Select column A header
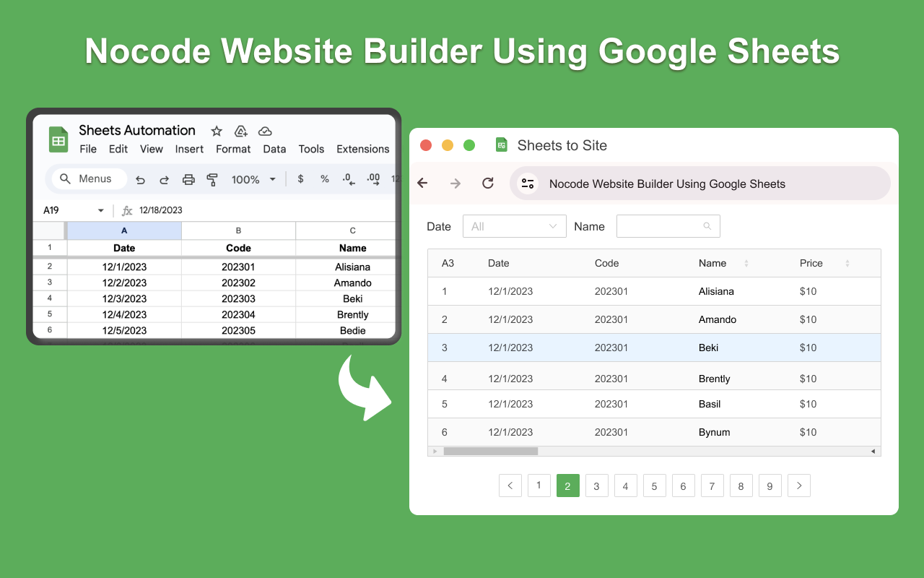This screenshot has width=924, height=578. (x=124, y=230)
